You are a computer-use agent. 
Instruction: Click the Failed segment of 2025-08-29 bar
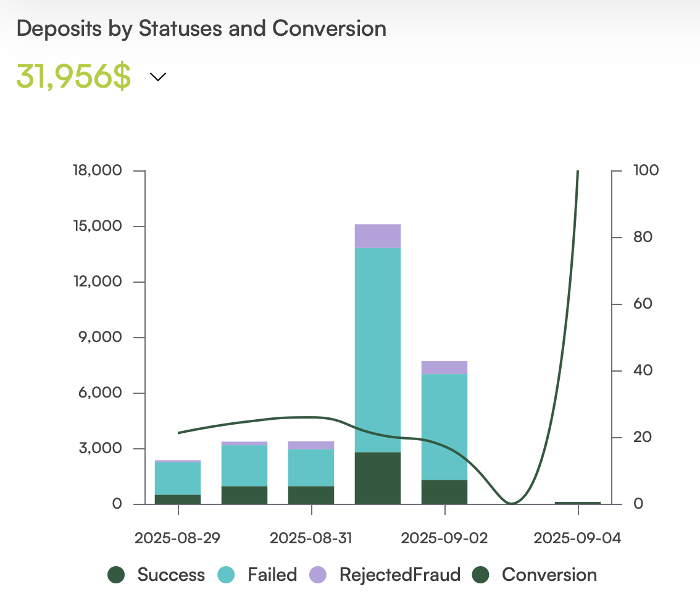178,478
